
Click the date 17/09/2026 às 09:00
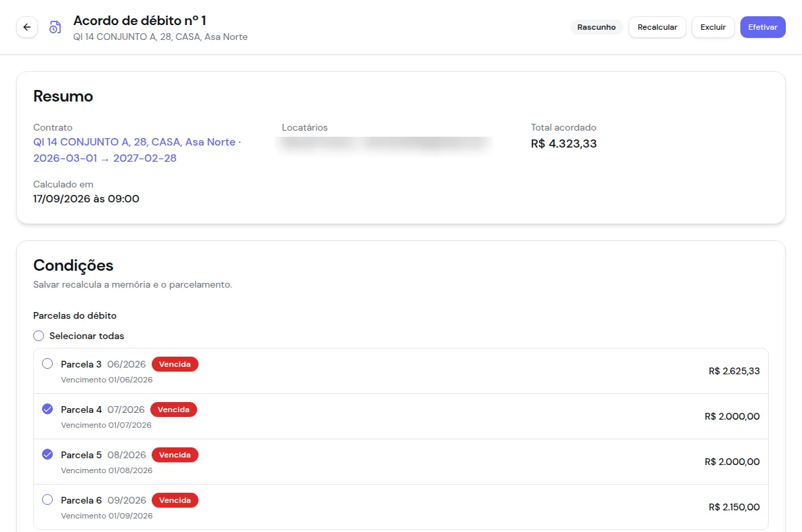(86, 199)
